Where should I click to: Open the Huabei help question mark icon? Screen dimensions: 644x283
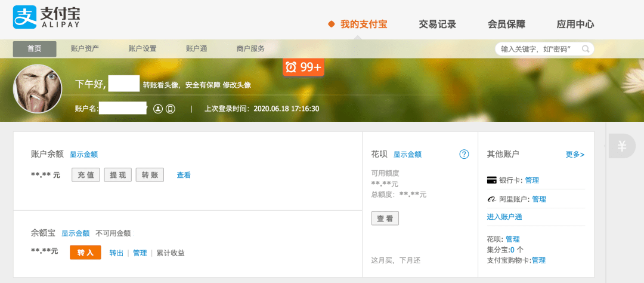[x=464, y=154]
